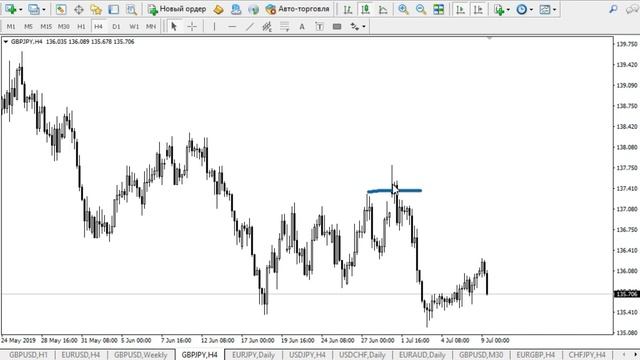Select the trendline drawing tool

249,27
